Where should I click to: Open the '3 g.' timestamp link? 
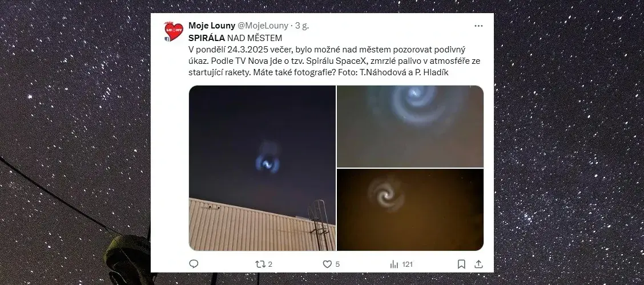[x=302, y=26]
